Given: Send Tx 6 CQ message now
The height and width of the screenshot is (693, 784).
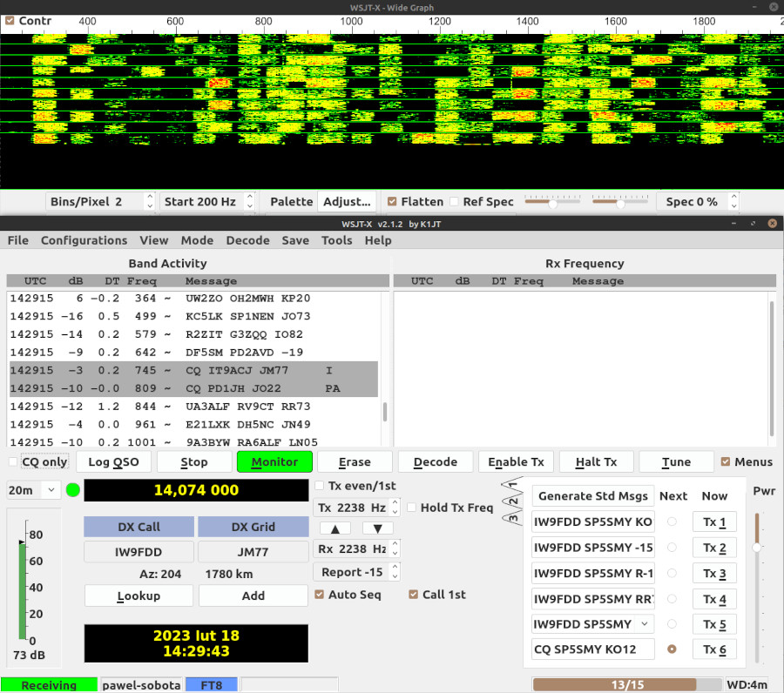Looking at the screenshot, I should [x=714, y=649].
